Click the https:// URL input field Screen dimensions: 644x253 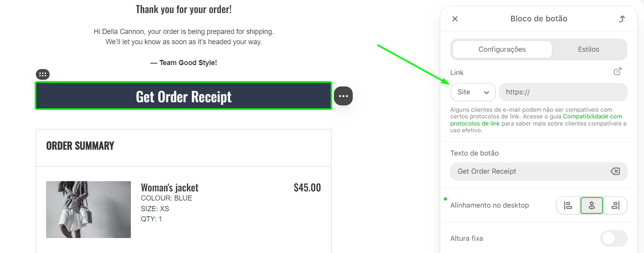pyautogui.click(x=563, y=92)
